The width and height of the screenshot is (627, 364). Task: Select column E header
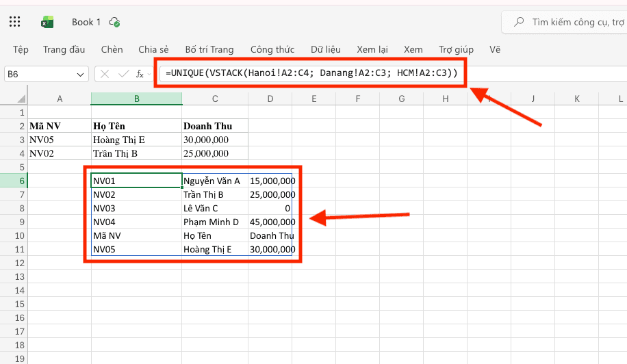point(314,99)
